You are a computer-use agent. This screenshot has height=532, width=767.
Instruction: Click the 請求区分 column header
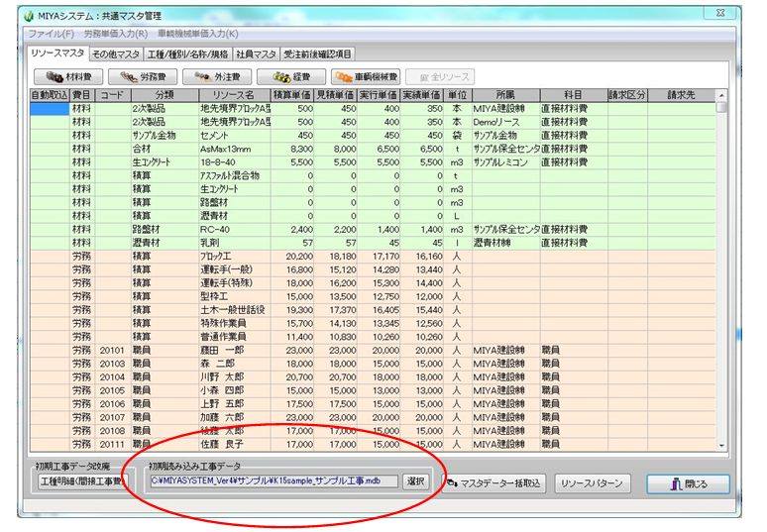coord(627,95)
